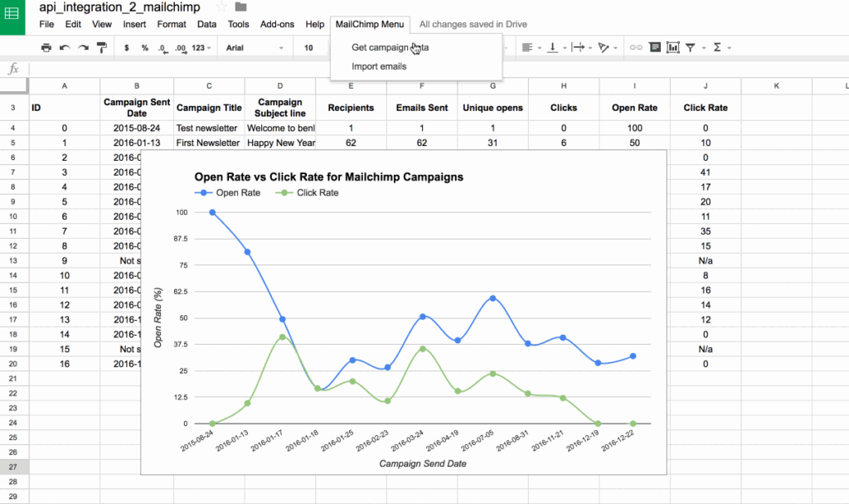Image resolution: width=849 pixels, height=504 pixels.
Task: Open the View menu
Action: pos(102,24)
